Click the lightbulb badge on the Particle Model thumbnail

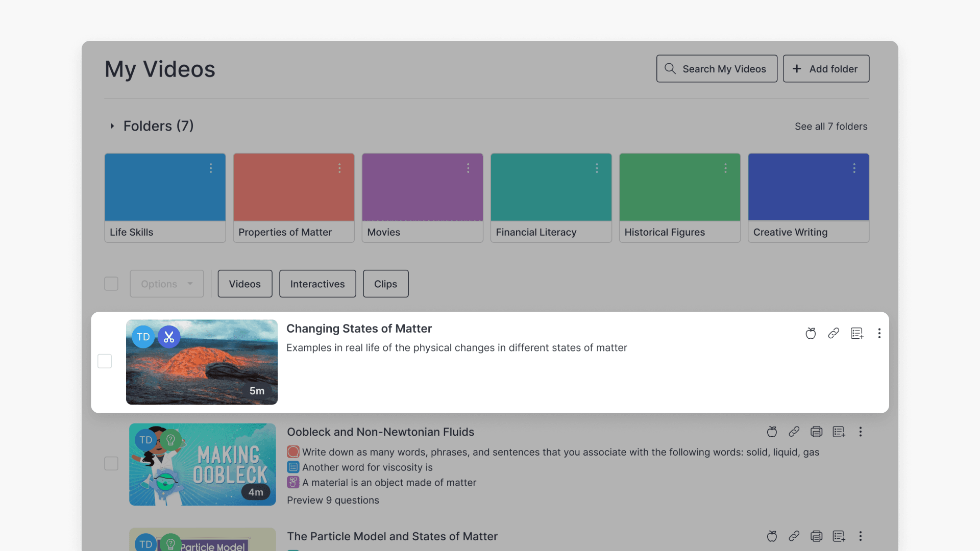[x=171, y=543]
